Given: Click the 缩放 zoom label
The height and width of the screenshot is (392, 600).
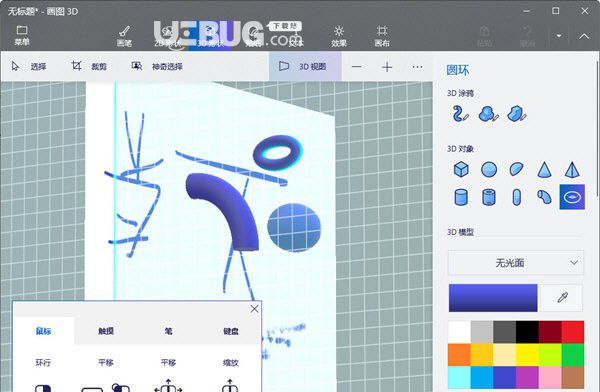Looking at the screenshot, I should 231,362.
